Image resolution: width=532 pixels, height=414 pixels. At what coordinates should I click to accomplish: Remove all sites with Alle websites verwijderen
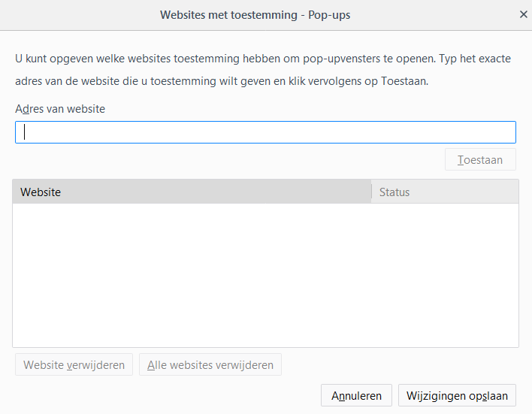210,365
